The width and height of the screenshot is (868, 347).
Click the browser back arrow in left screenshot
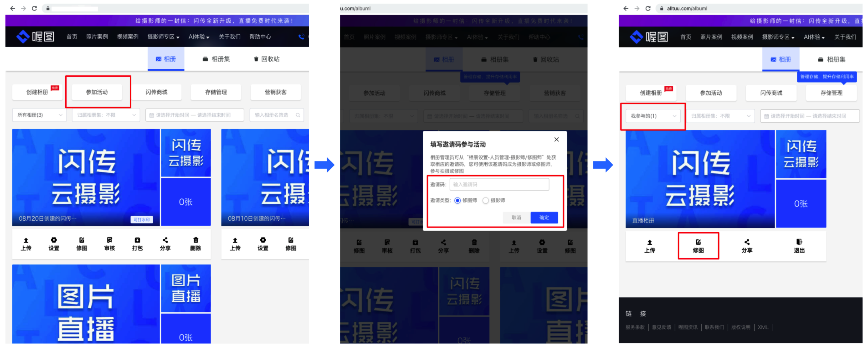[x=13, y=8]
